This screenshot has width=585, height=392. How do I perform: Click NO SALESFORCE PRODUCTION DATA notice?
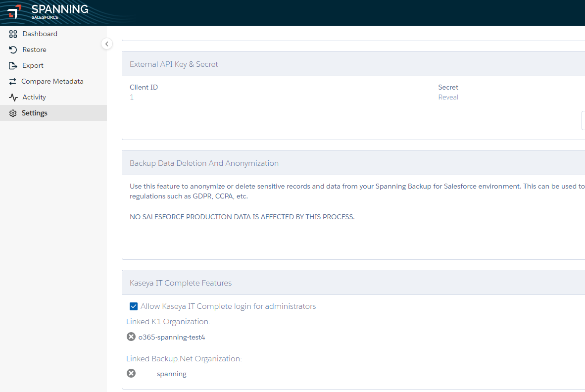coord(242,217)
